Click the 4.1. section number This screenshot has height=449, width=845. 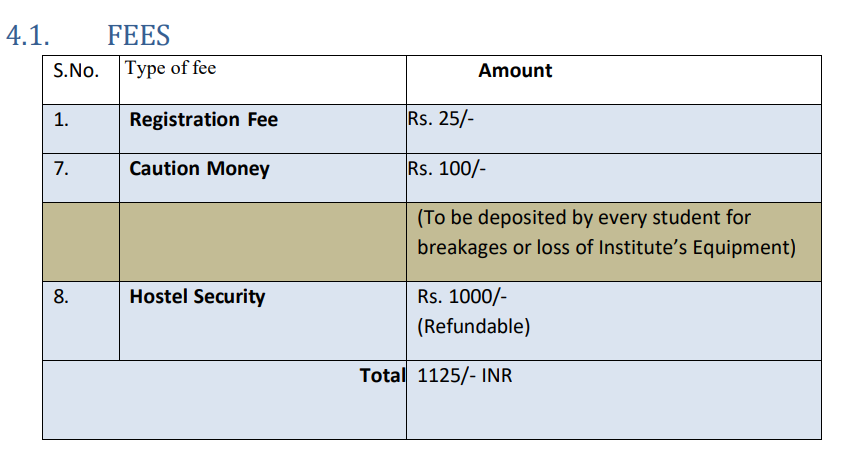pos(29,35)
